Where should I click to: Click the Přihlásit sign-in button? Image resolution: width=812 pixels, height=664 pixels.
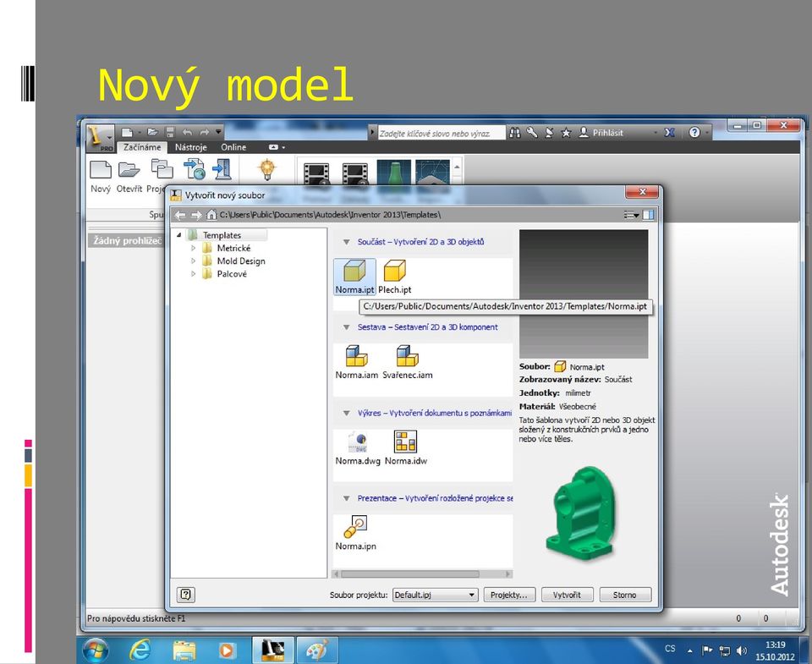pos(601,133)
